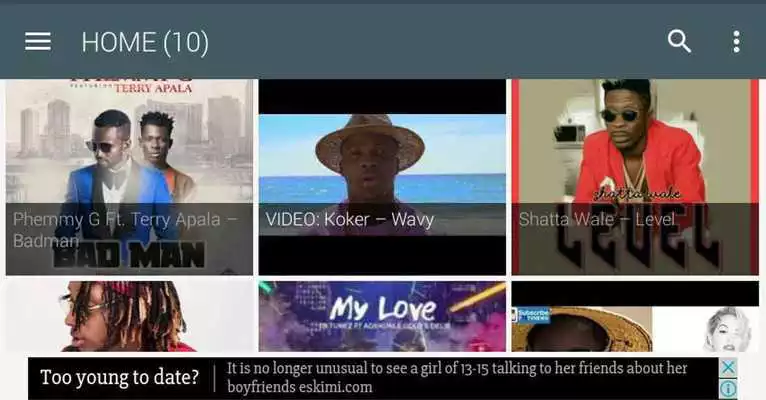Open the straw hat video thumbnail
The width and height of the screenshot is (766, 400).
click(x=636, y=316)
